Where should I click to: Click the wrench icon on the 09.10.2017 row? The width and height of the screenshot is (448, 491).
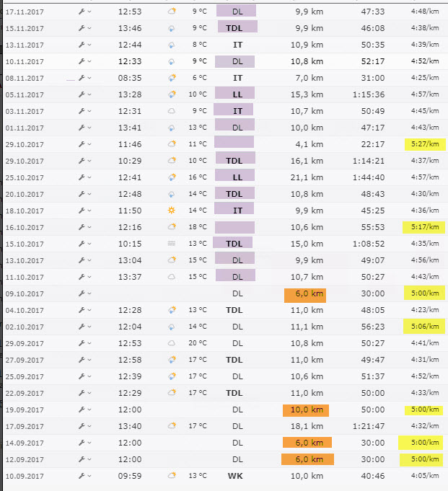pos(82,293)
